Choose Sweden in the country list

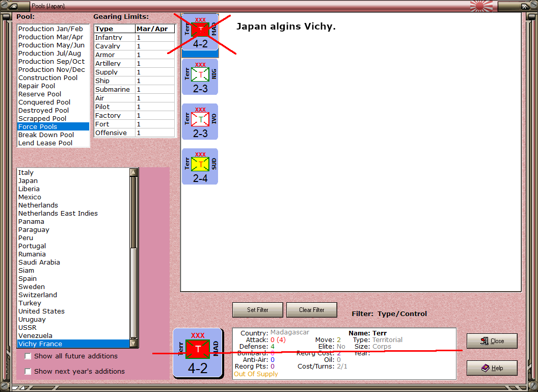pyautogui.click(x=73, y=287)
